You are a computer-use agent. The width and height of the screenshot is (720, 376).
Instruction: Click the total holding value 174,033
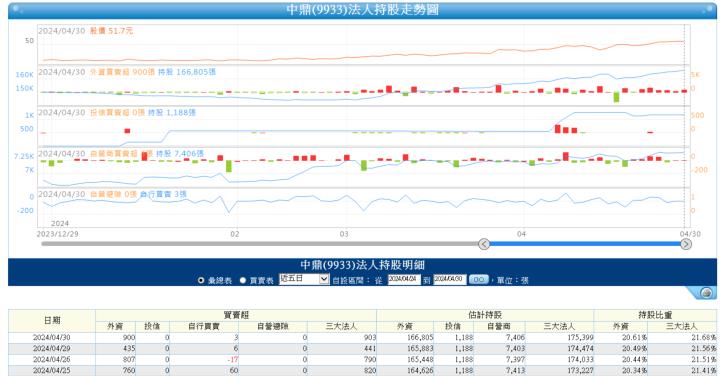(580, 359)
